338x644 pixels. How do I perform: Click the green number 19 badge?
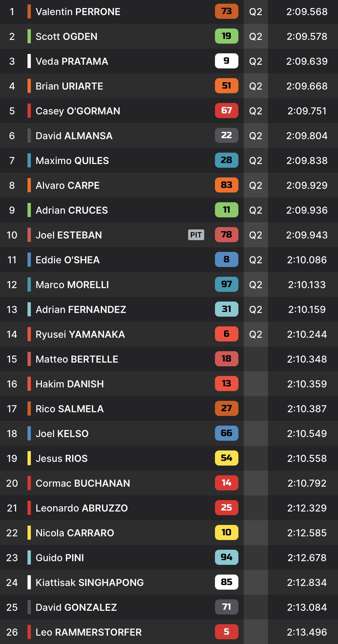click(226, 36)
